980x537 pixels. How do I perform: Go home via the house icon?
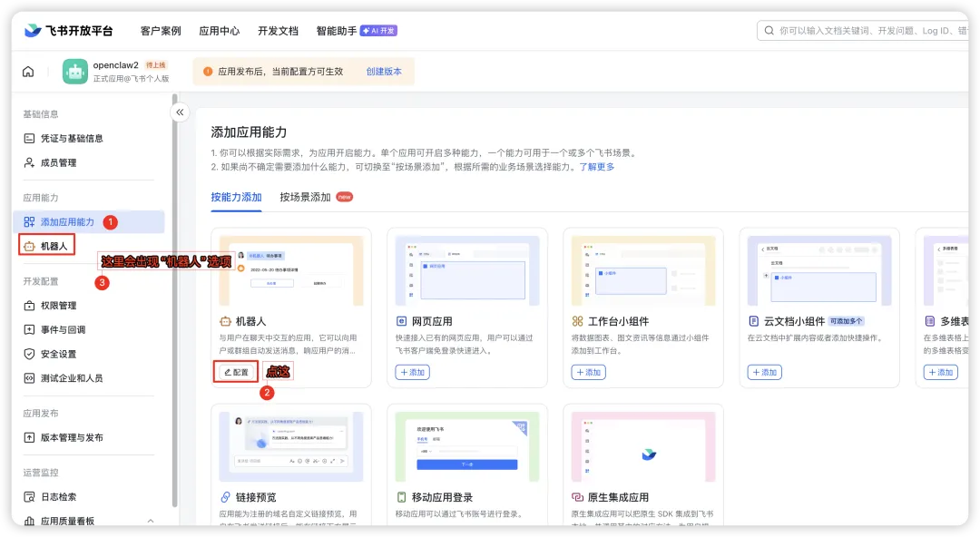click(x=28, y=72)
